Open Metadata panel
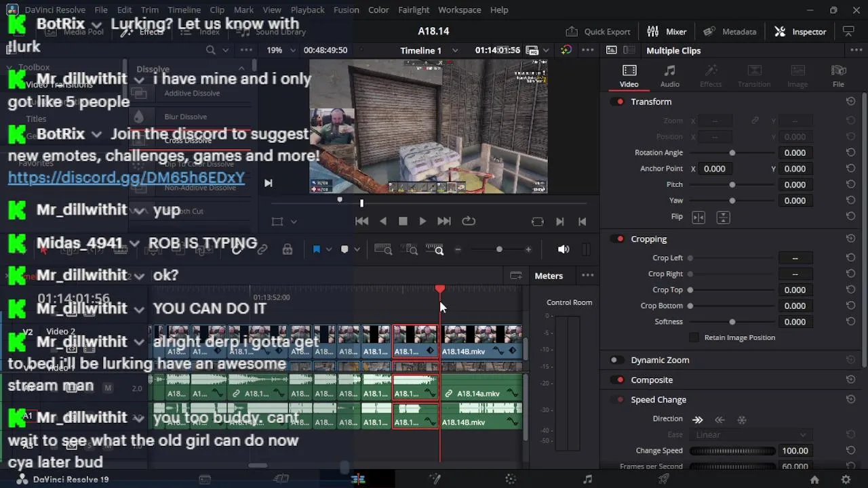Viewport: 868px width, 488px height. 730,31
